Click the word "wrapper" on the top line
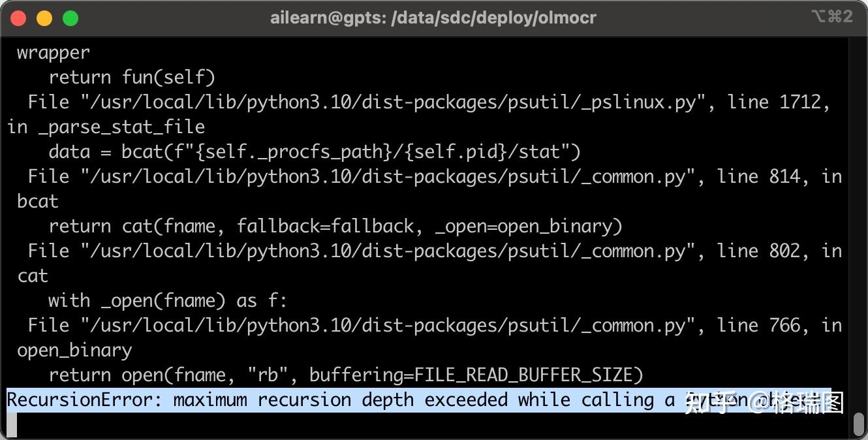Image resolution: width=868 pixels, height=440 pixels. pos(54,53)
